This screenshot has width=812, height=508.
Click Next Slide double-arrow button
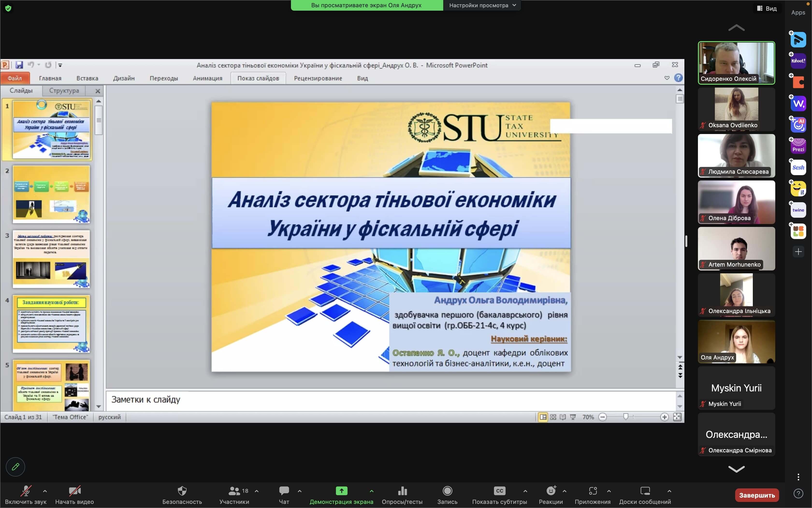point(680,375)
